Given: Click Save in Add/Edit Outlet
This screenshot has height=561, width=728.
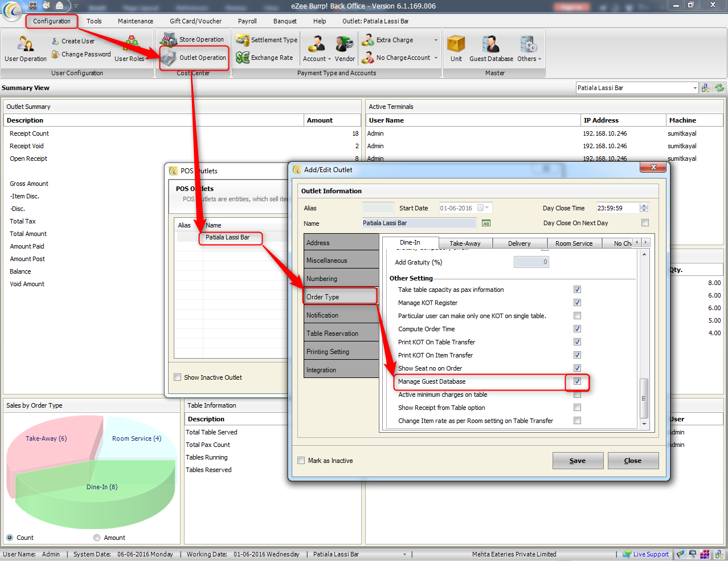Looking at the screenshot, I should click(577, 461).
